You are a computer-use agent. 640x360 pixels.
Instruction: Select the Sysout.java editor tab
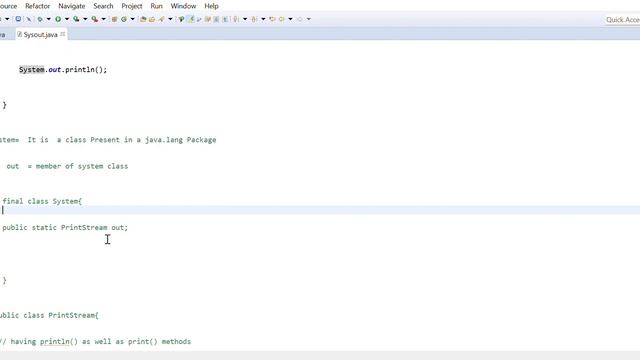tap(40, 35)
